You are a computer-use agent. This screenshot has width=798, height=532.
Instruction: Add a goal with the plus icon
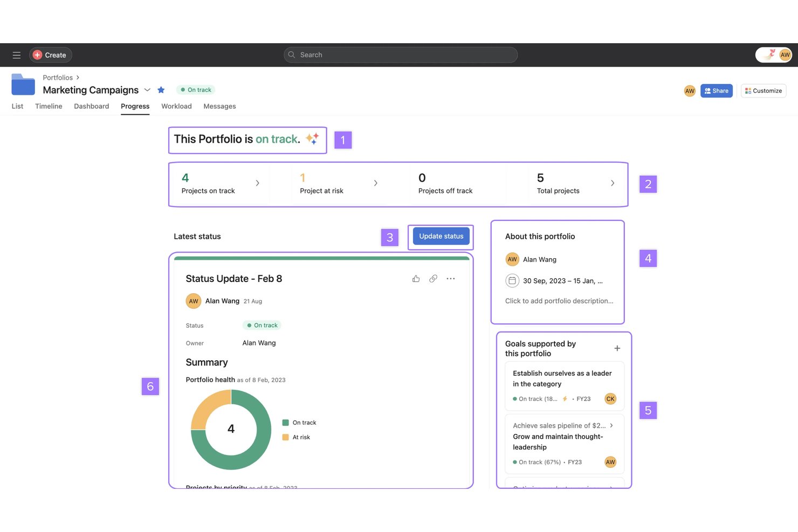(617, 349)
